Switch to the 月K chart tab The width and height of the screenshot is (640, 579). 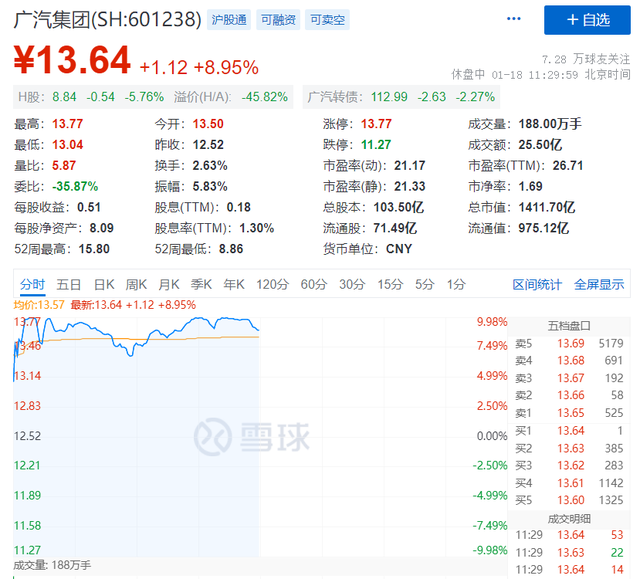(x=169, y=284)
